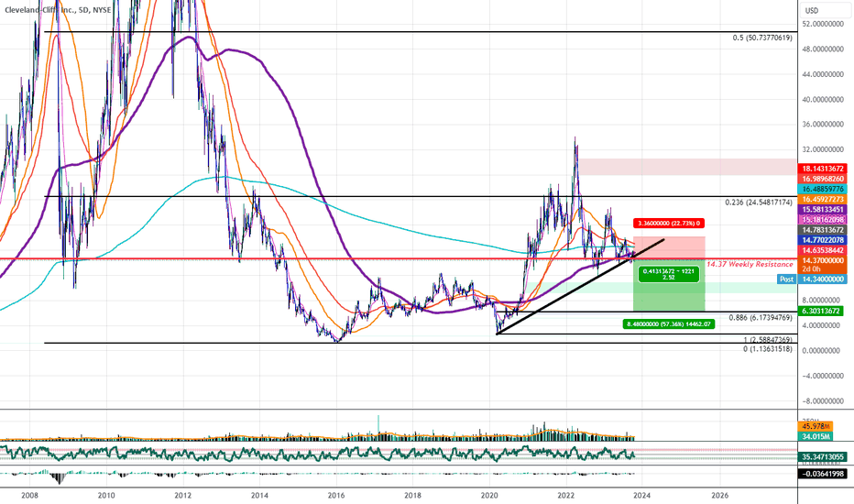Click the purple 15.58133451 price tag
Image resolution: width=854 pixels, height=504 pixels.
pos(821,210)
